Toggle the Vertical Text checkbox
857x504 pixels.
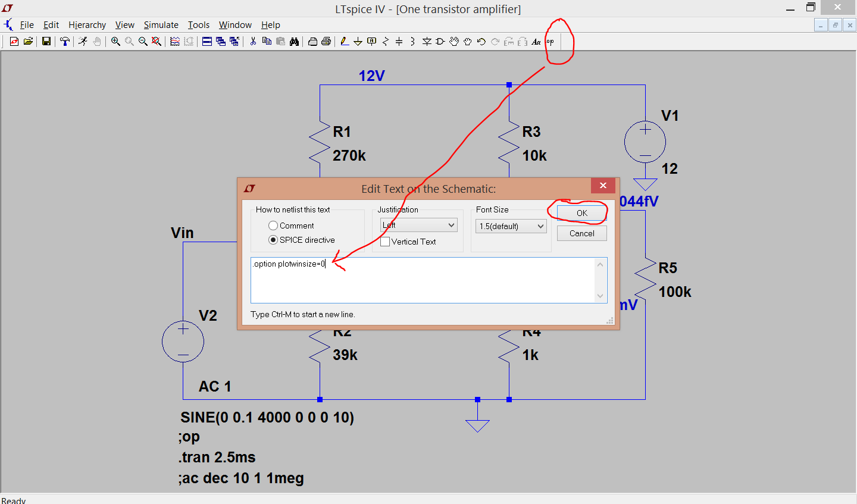(385, 242)
